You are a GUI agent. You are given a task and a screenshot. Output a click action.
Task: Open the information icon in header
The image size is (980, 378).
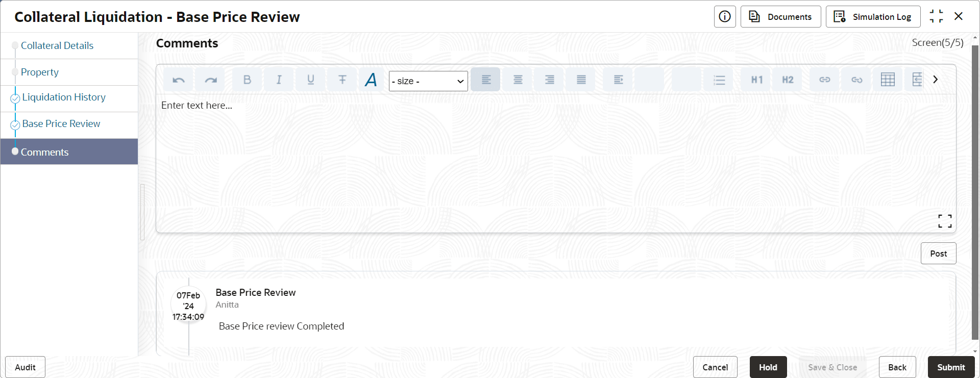click(x=725, y=17)
